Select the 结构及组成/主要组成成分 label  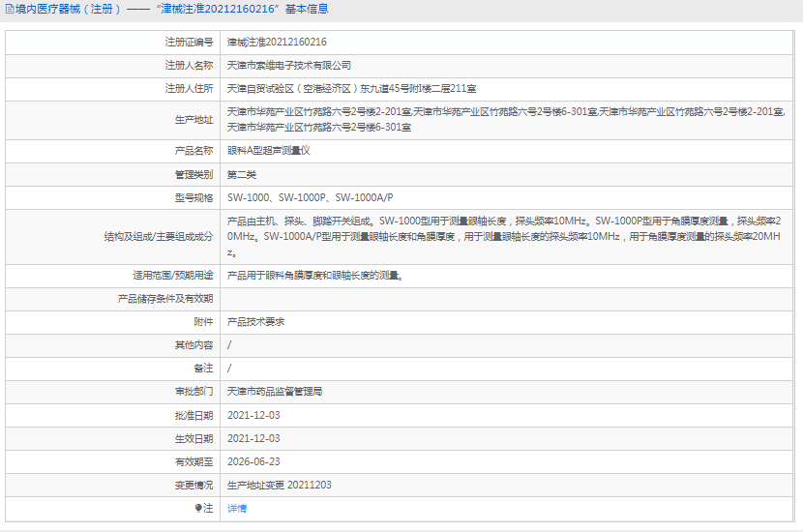(159, 237)
